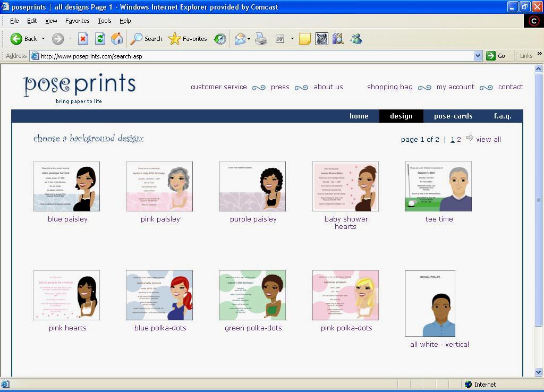This screenshot has width=544, height=392.
Task: Open the File menu
Action: 14,21
